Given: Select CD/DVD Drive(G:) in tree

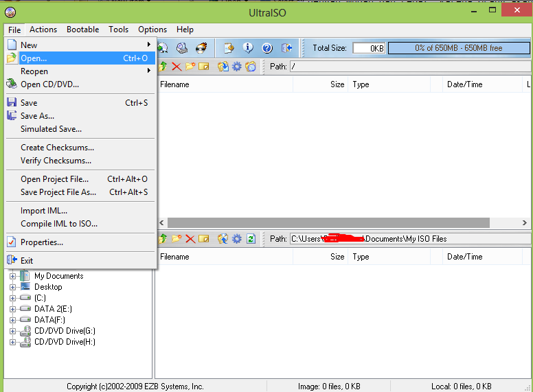Looking at the screenshot, I should [x=65, y=331].
